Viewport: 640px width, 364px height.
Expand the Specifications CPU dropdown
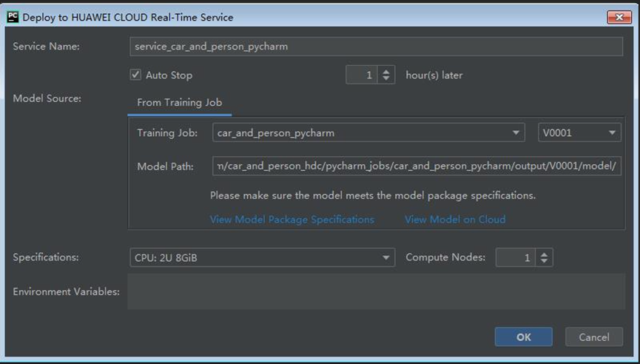[262, 257]
